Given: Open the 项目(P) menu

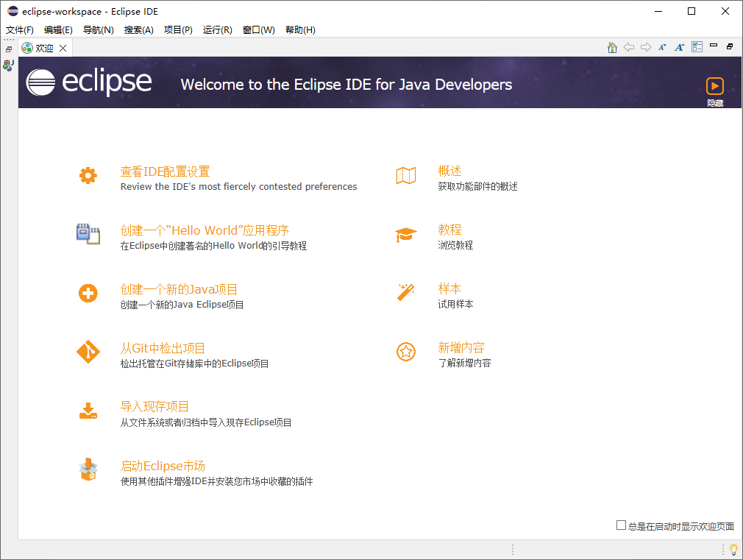Looking at the screenshot, I should tap(178, 30).
